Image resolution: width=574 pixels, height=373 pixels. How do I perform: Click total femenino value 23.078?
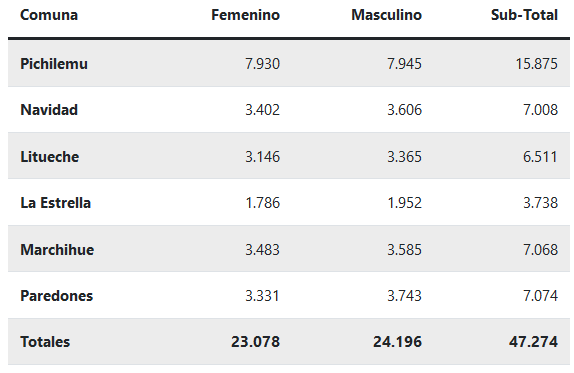[256, 342]
